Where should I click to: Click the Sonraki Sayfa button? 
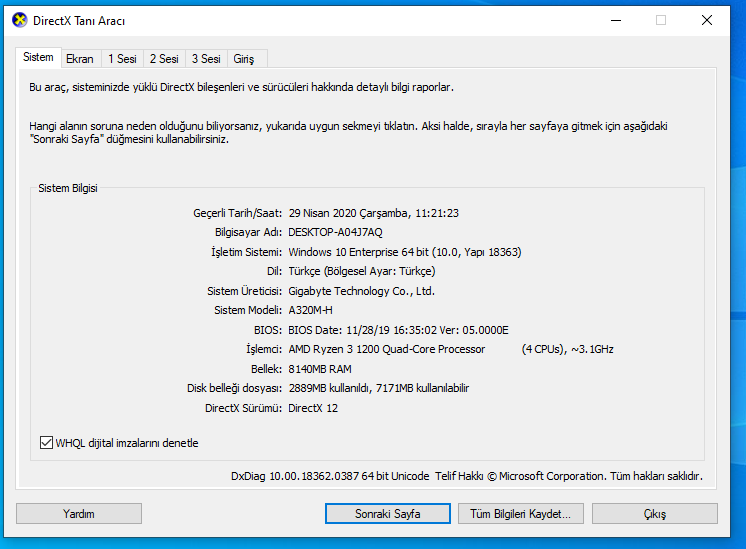point(387,514)
